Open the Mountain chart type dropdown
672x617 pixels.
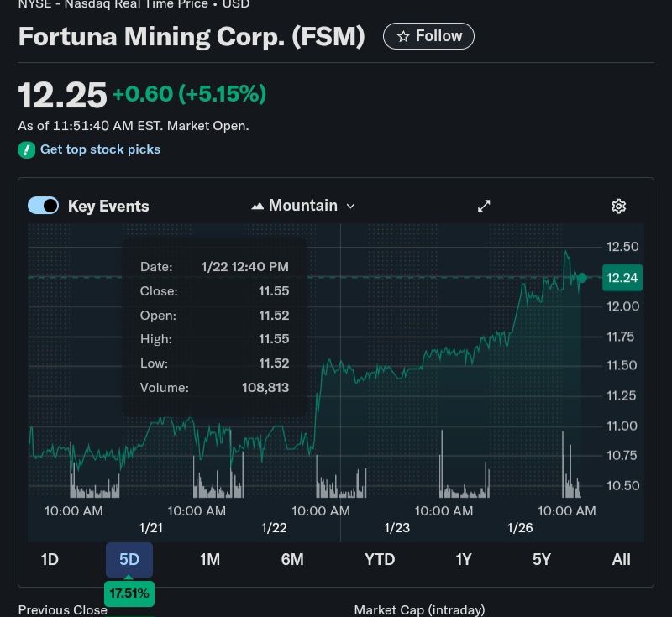pyautogui.click(x=303, y=206)
